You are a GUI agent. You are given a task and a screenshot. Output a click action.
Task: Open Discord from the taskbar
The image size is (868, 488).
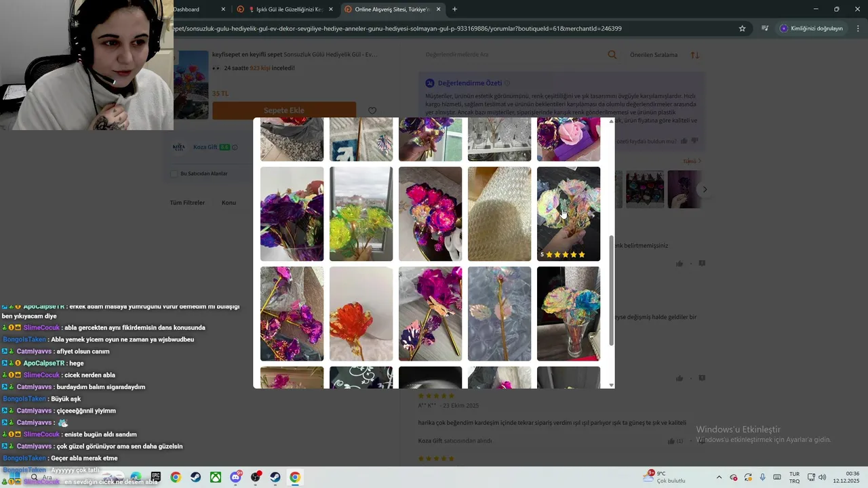(x=235, y=477)
